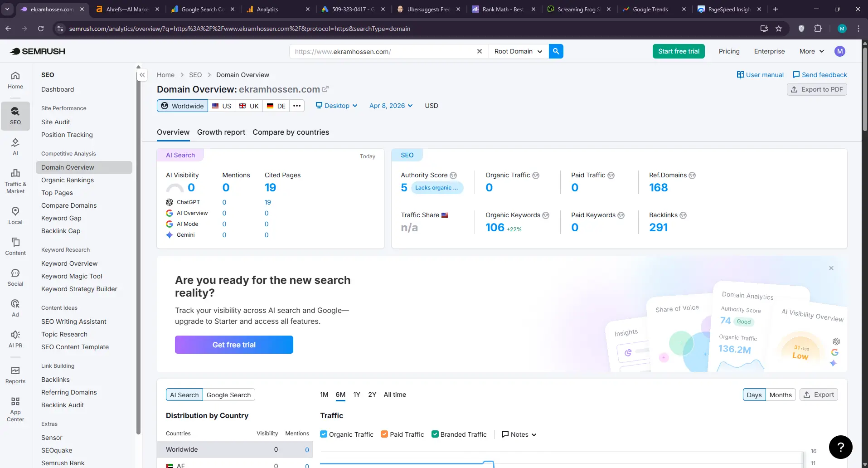Click the Authority Score info icon

click(453, 175)
